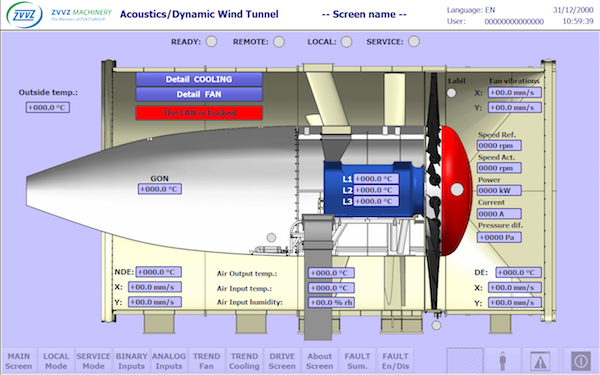Switch to SERVICE Mode
The width and height of the screenshot is (600, 375).
pos(94,361)
